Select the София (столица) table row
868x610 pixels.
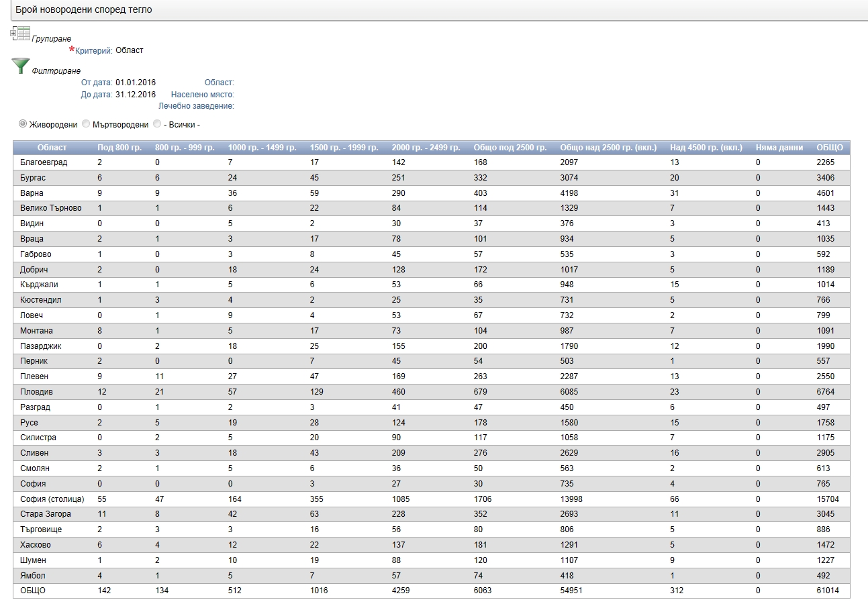pyautogui.click(x=52, y=499)
